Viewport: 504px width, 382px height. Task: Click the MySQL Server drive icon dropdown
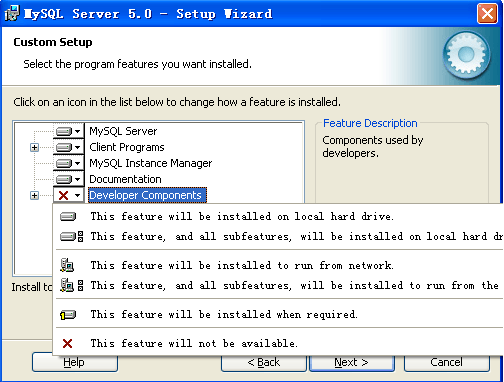[x=68, y=131]
